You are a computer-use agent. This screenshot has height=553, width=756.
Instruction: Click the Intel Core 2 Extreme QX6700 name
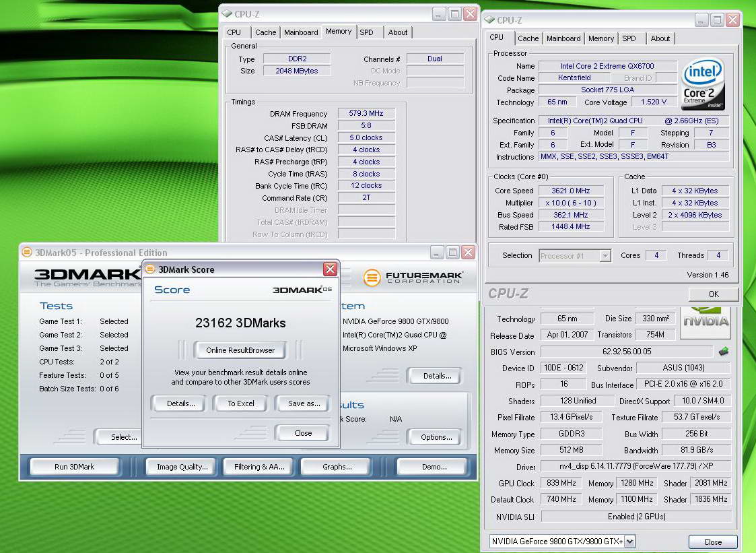tap(607, 66)
